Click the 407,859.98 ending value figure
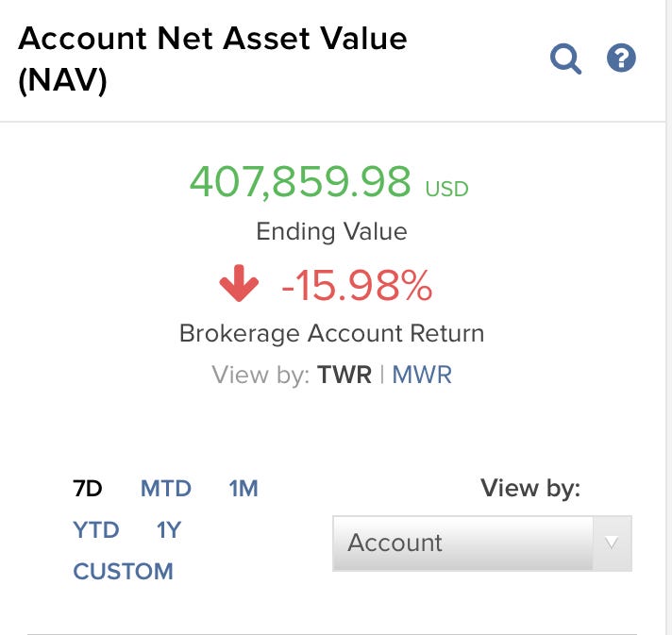The image size is (672, 635). [x=300, y=182]
